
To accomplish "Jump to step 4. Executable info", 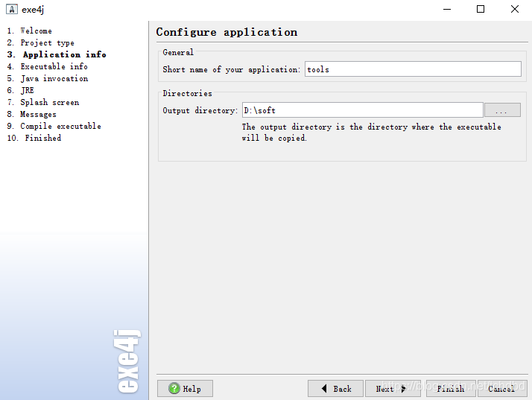I will point(48,66).
